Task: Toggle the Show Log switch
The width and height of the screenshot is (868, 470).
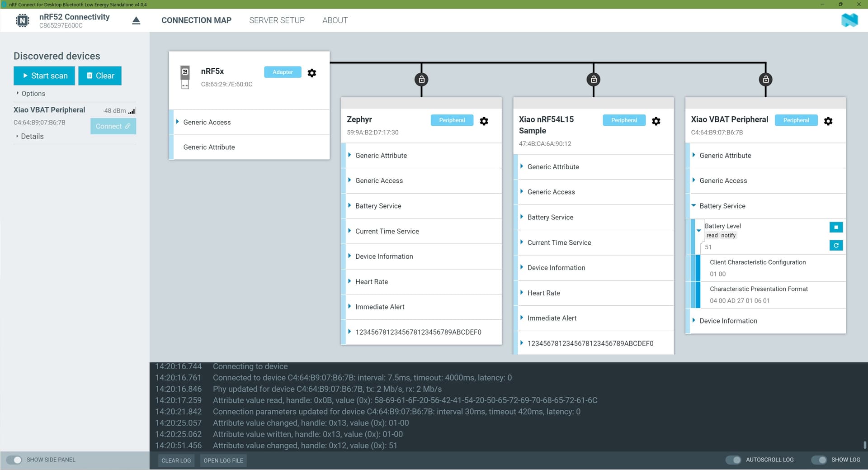Action: (x=818, y=460)
